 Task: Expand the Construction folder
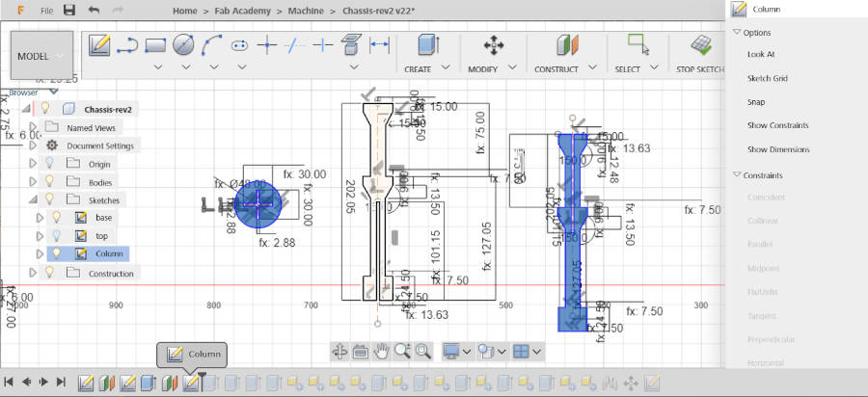coord(33,273)
